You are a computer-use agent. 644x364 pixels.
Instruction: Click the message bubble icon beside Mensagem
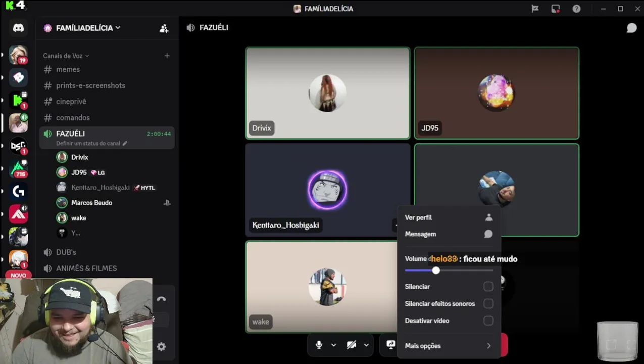point(488,234)
